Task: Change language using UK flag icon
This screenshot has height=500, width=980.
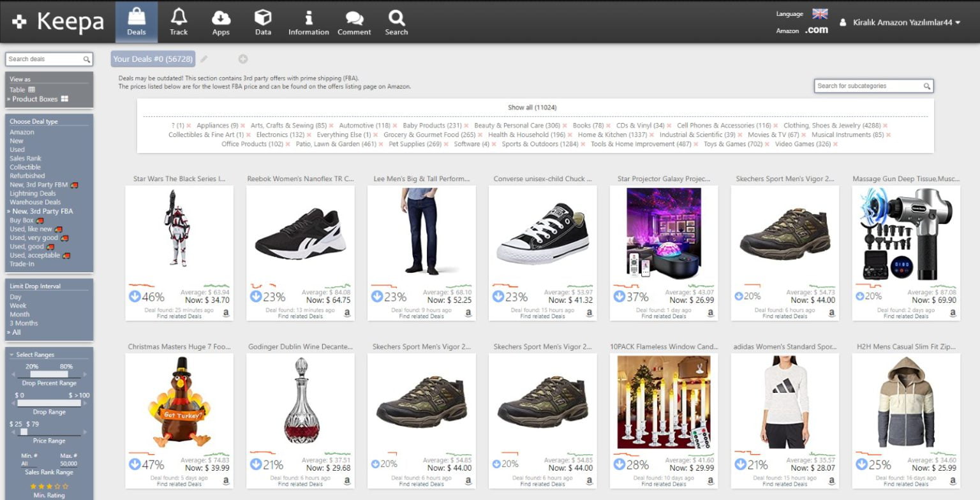Action: [820, 13]
